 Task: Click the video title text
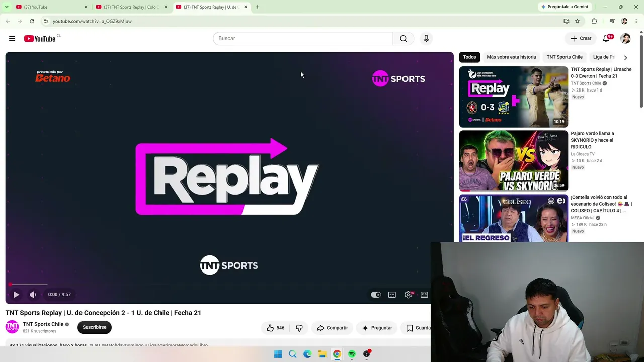tap(103, 313)
